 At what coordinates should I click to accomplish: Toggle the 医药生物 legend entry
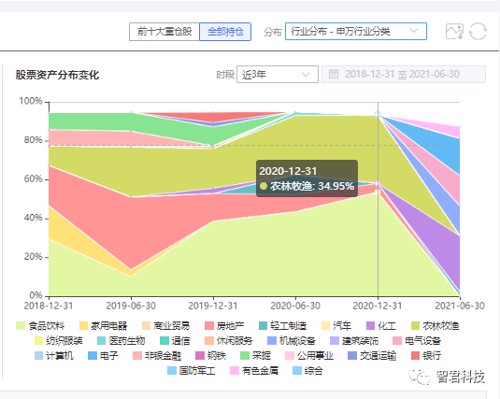121,341
